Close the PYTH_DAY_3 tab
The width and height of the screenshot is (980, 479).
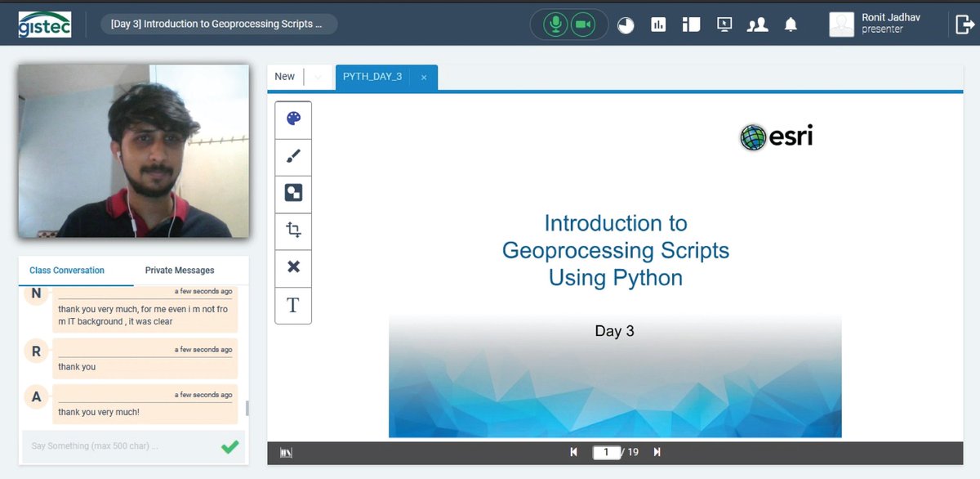pos(424,78)
